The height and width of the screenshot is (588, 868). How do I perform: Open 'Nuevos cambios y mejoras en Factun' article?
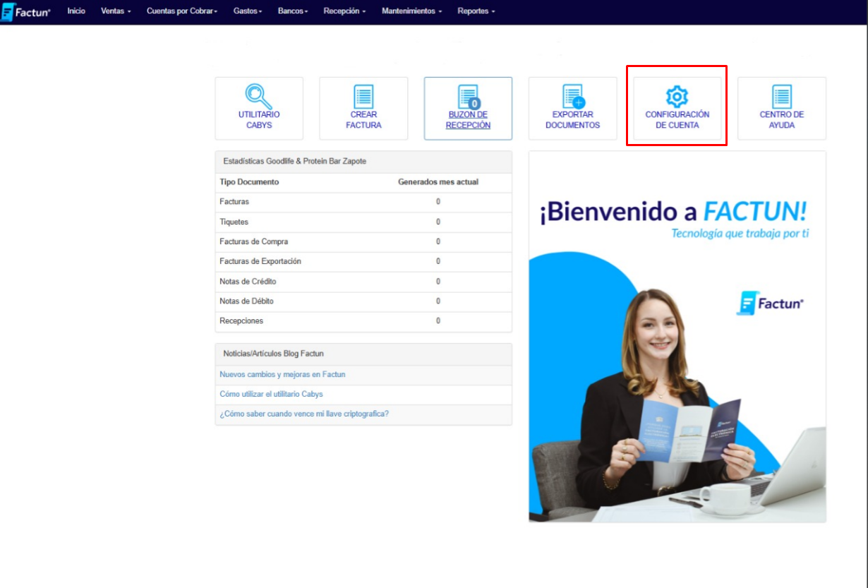point(282,375)
